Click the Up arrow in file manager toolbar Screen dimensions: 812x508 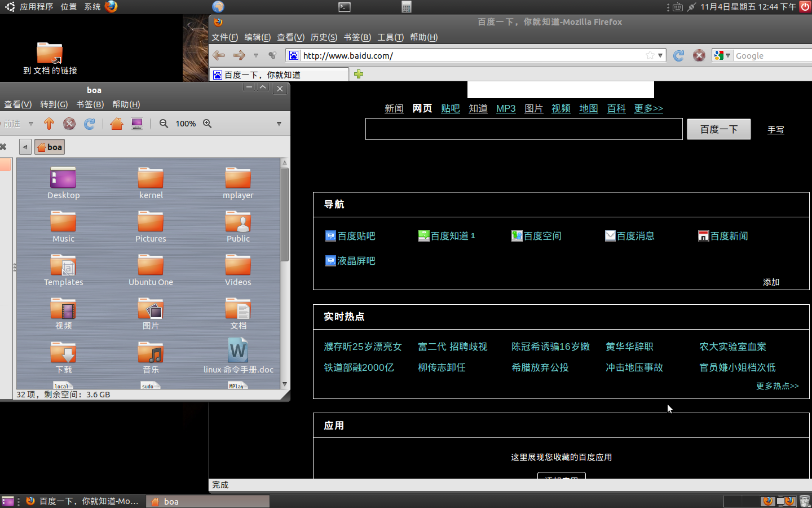coord(49,124)
